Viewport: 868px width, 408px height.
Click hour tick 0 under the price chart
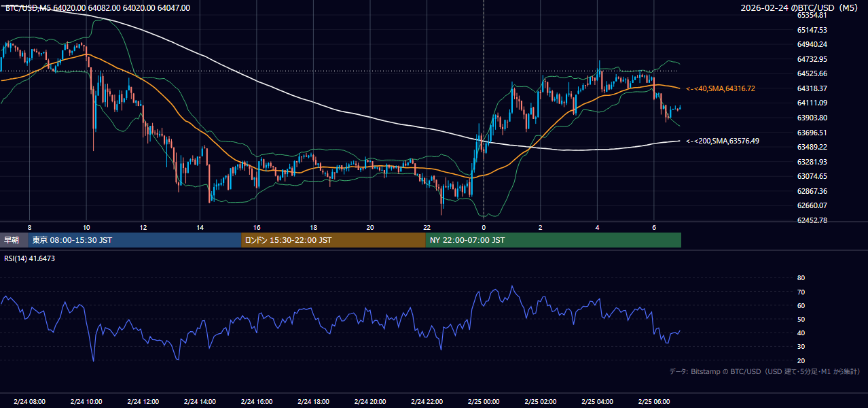[484, 227]
